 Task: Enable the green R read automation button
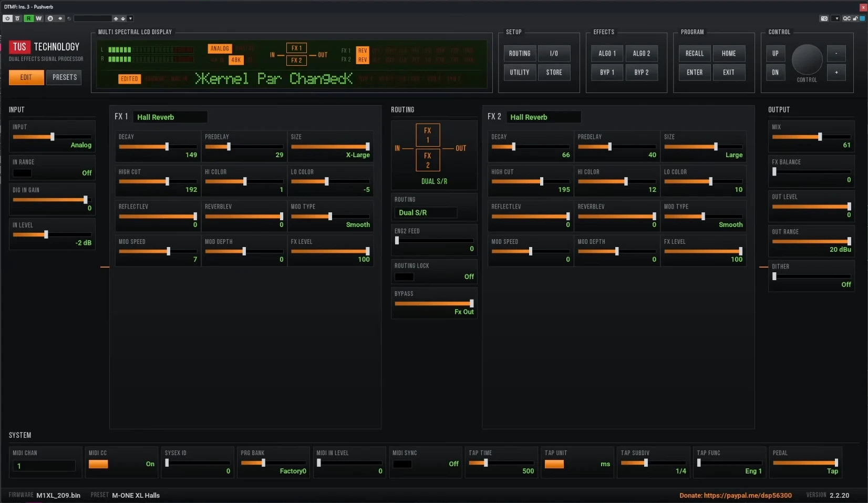point(28,18)
